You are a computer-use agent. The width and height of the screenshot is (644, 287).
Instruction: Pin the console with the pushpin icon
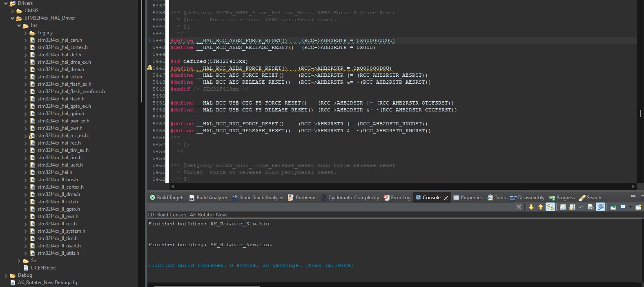click(613, 207)
